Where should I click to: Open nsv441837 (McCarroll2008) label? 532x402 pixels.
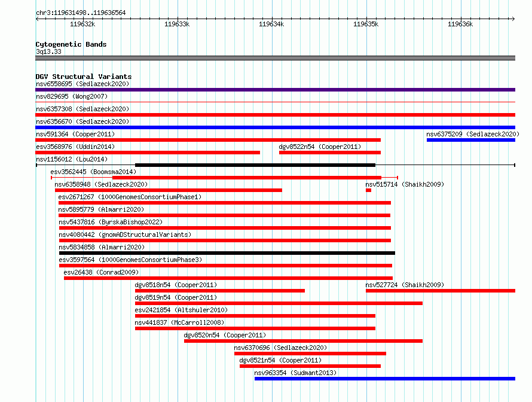pyautogui.click(x=179, y=322)
